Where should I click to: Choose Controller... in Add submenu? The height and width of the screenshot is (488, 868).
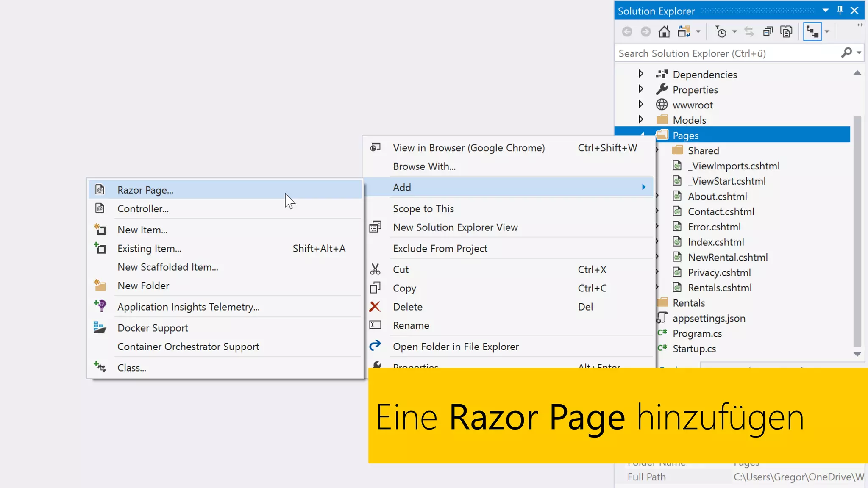225,209
